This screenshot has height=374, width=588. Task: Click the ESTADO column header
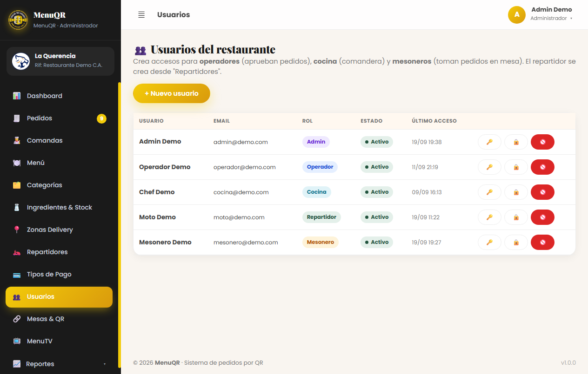pos(371,121)
